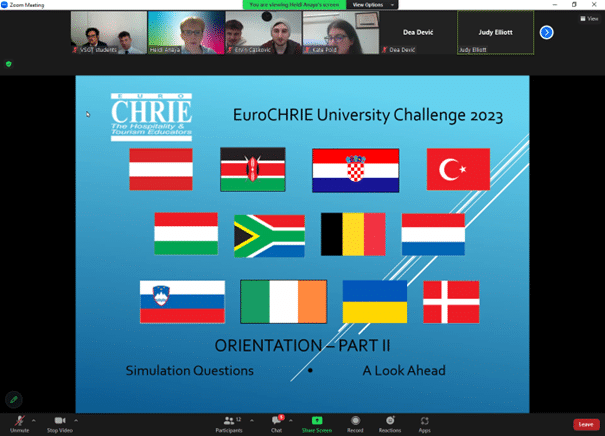Restore down the Zoom Meeting window
The height and width of the screenshot is (436, 605).
[x=574, y=5]
